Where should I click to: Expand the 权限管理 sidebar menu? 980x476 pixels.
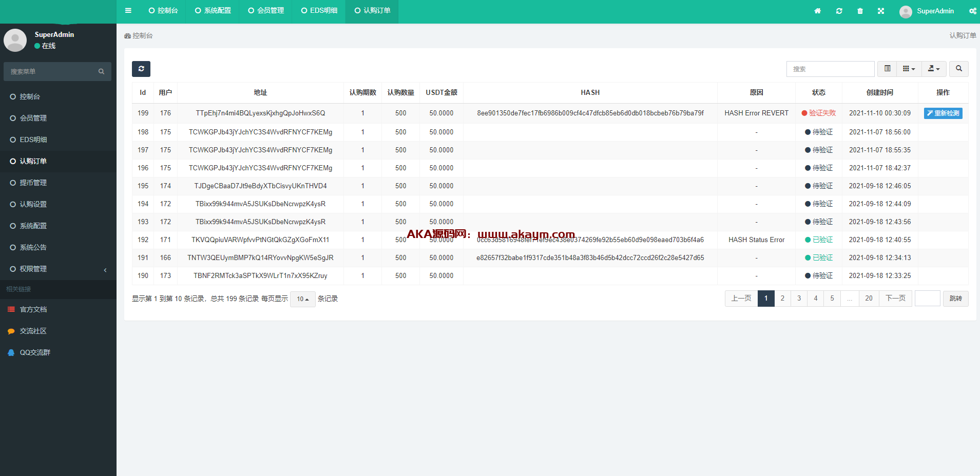tap(57, 269)
